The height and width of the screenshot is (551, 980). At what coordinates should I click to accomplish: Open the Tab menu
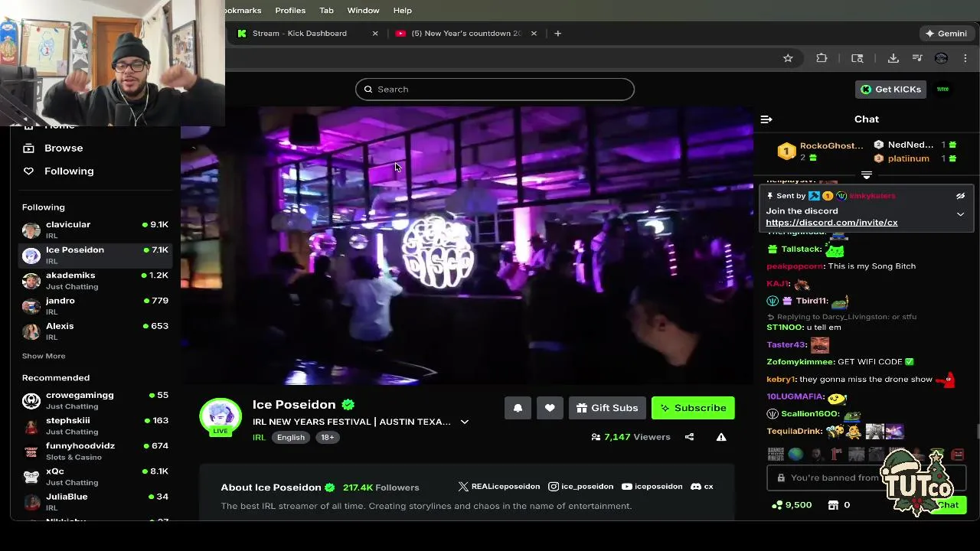(326, 11)
